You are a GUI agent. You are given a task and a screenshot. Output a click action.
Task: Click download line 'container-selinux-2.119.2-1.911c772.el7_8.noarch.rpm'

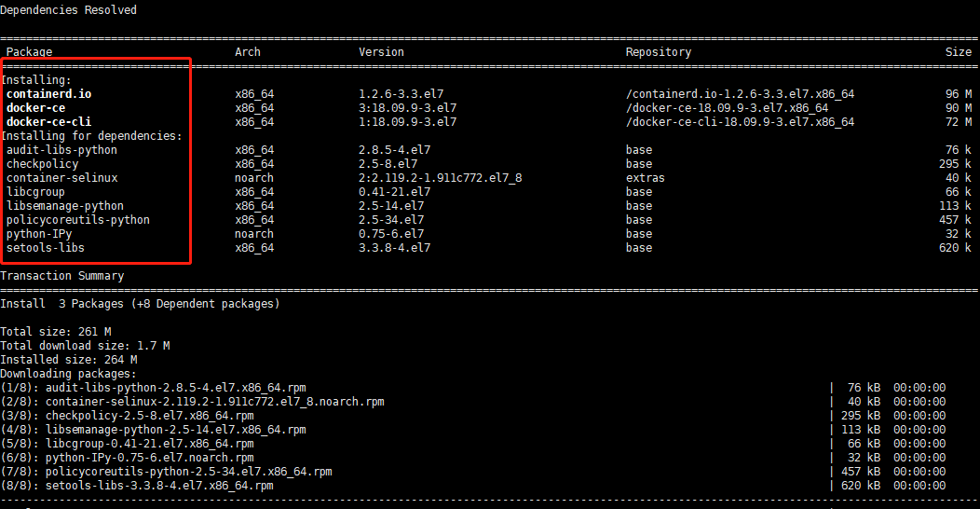(215, 402)
